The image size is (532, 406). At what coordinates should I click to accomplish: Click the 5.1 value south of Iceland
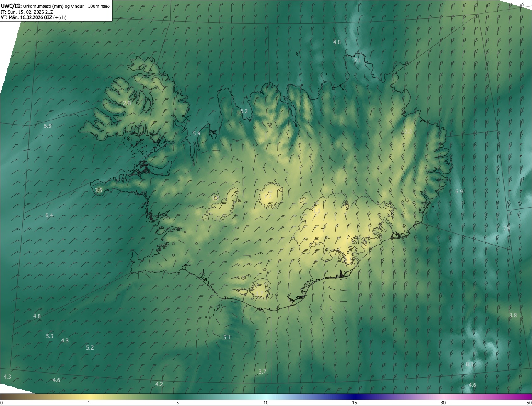coord(227,337)
